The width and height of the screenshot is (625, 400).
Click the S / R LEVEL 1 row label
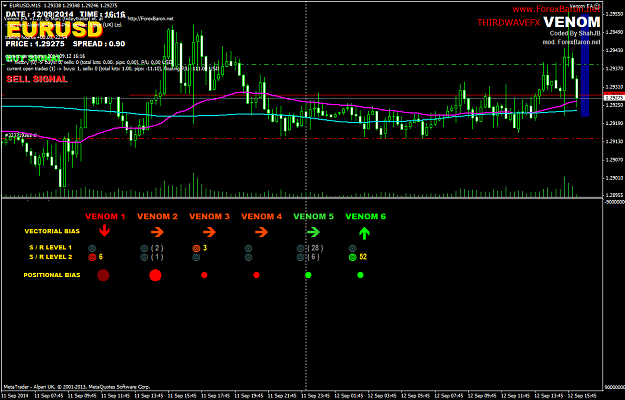[x=51, y=248]
